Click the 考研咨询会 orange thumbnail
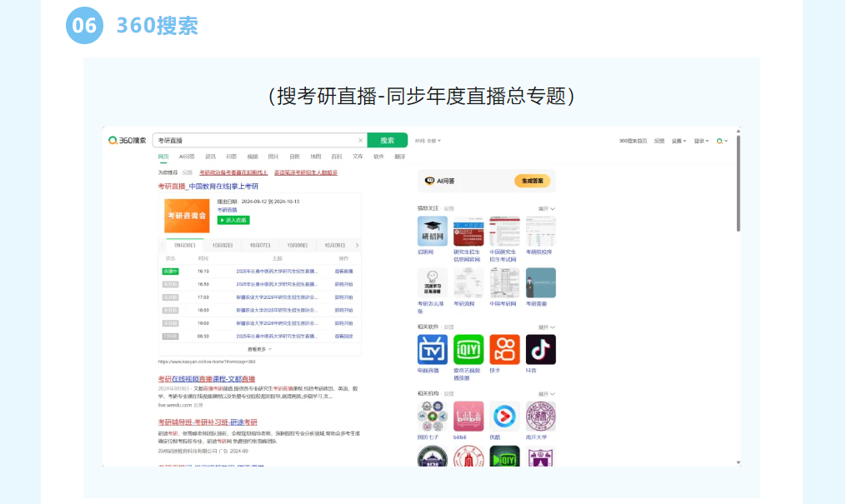Screen dimensions: 847x504 187,216
